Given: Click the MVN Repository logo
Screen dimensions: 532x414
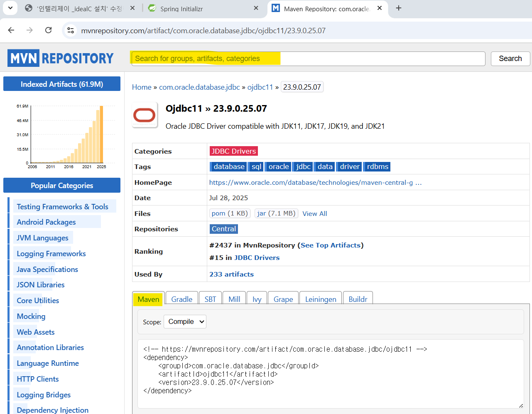Looking at the screenshot, I should click(61, 58).
